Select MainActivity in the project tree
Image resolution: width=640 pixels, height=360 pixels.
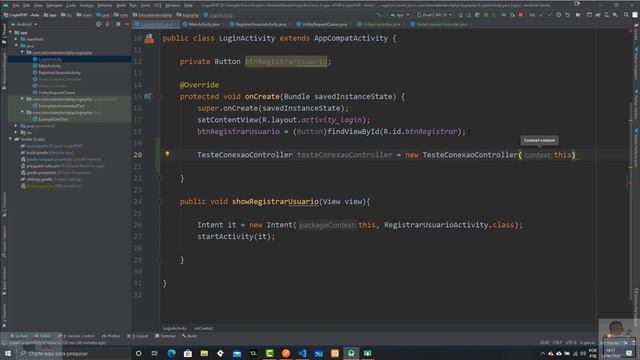49,66
